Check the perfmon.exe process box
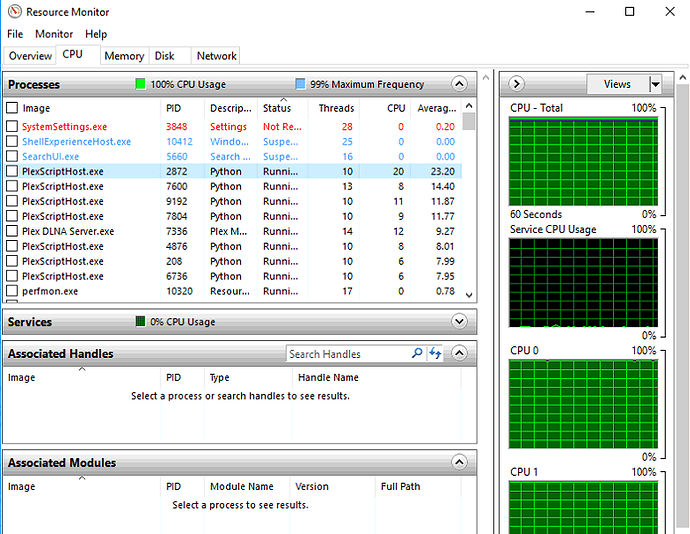 coord(12,291)
